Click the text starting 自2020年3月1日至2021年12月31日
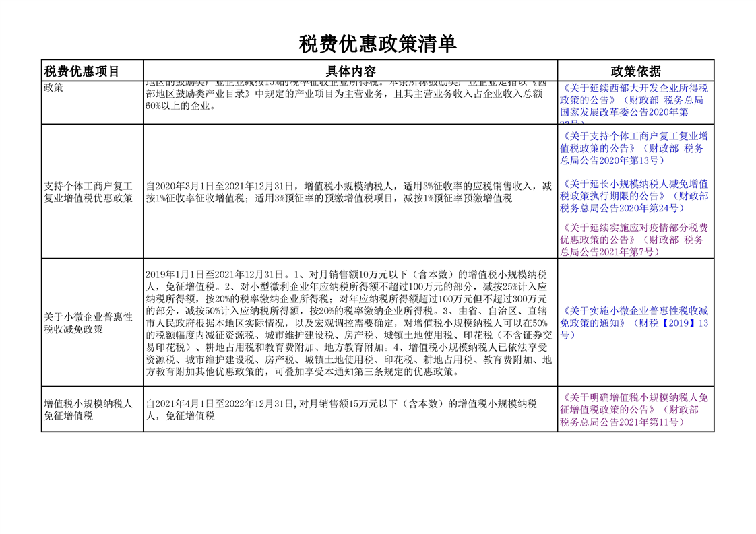 point(348,186)
